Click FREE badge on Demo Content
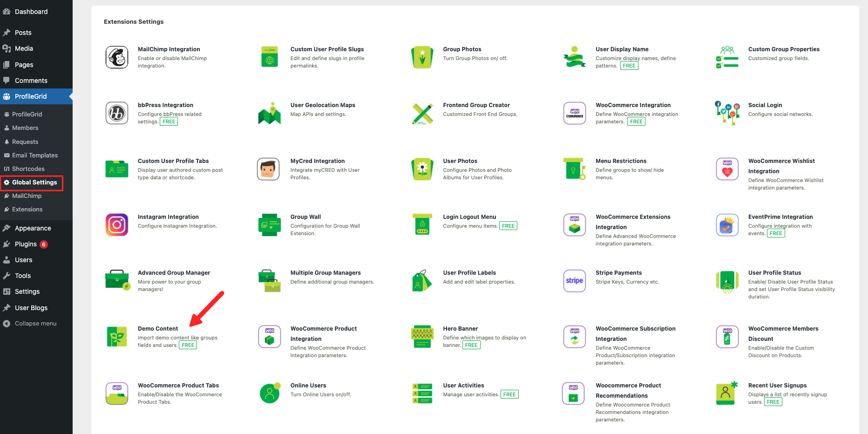Viewport: 868px width, 434px height. 188,346
